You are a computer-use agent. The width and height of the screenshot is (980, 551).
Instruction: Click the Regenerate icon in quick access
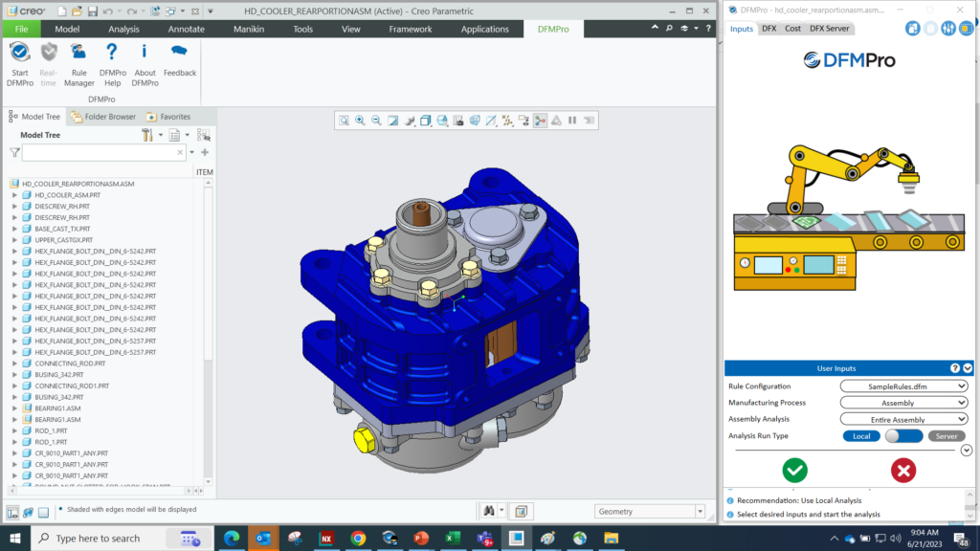tap(154, 11)
